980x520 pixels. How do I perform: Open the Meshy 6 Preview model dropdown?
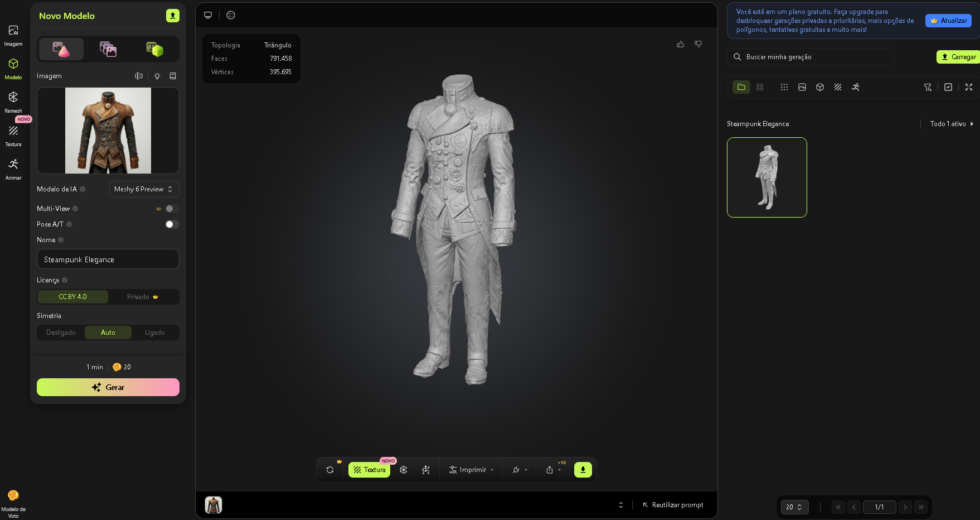click(144, 189)
